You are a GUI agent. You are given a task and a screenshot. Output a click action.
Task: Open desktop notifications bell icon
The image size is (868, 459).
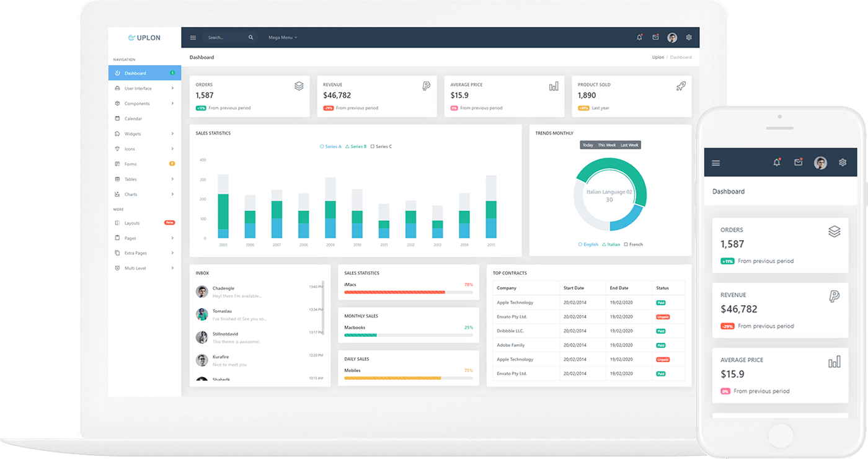pos(639,38)
